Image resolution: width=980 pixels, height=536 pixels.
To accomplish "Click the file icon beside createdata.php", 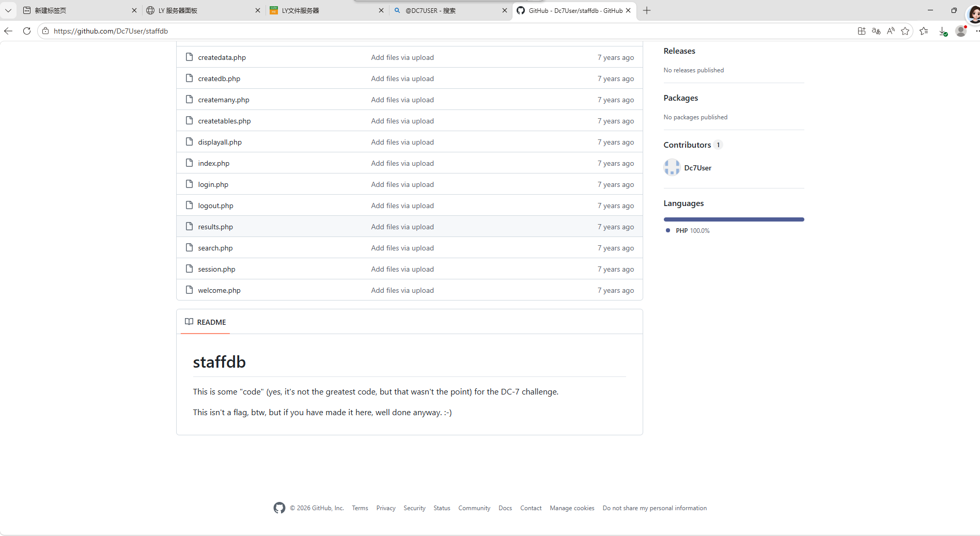I will click(x=190, y=57).
